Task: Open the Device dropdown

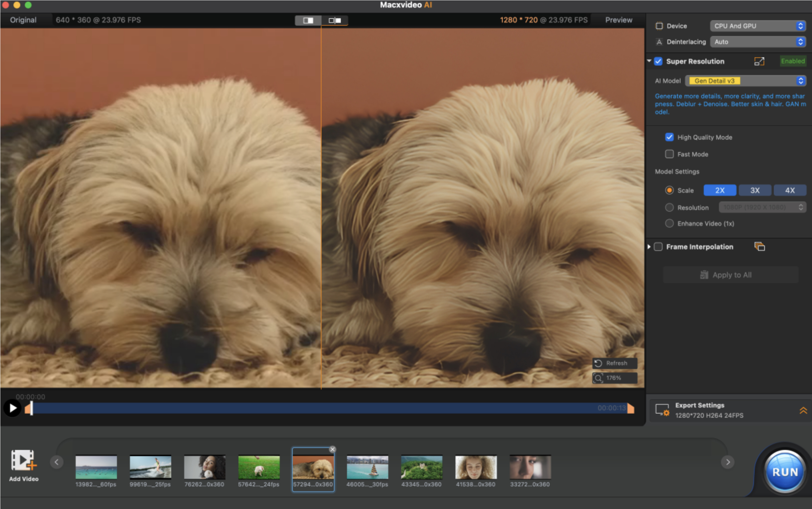Action: [x=758, y=26]
